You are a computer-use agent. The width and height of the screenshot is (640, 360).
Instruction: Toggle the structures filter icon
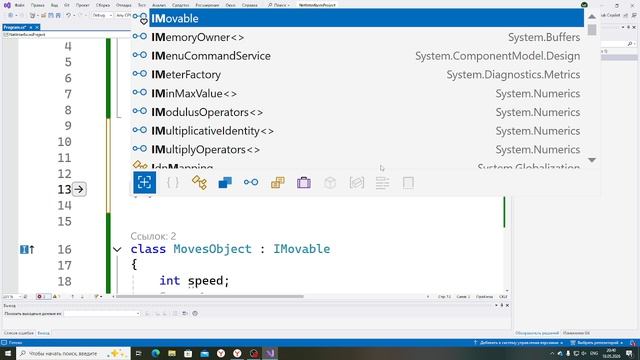click(x=278, y=182)
